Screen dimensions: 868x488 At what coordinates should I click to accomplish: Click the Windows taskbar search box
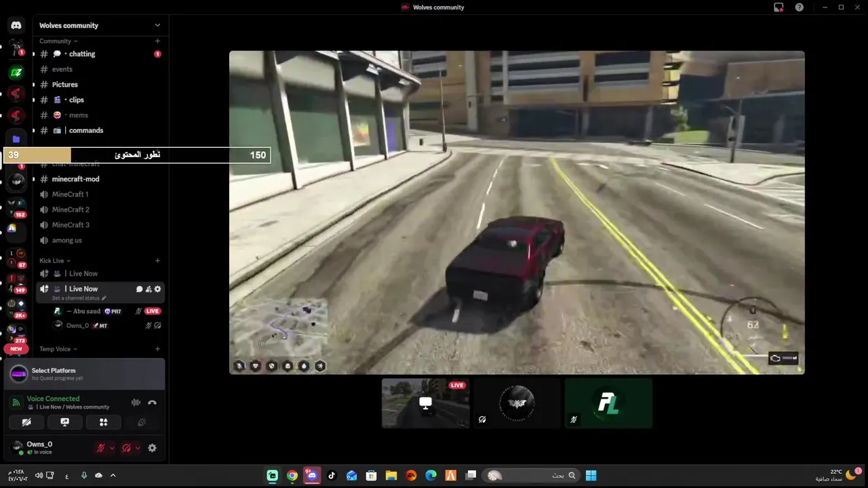click(x=531, y=475)
